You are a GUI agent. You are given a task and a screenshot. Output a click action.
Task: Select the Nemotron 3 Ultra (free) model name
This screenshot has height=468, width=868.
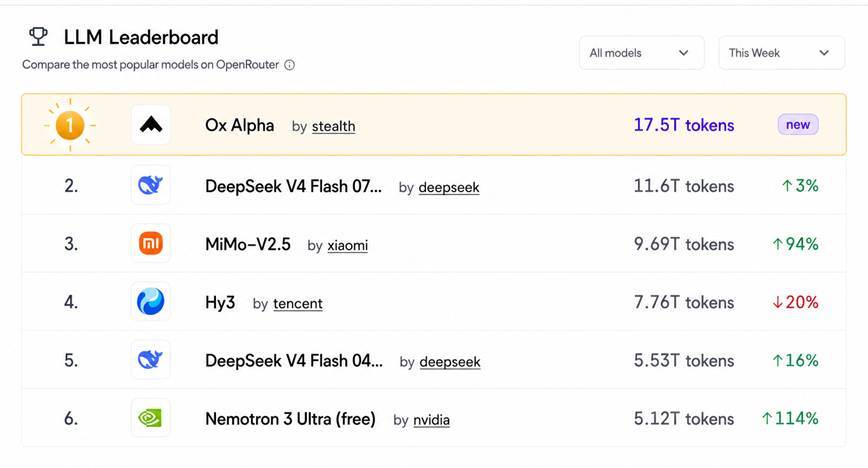point(290,419)
